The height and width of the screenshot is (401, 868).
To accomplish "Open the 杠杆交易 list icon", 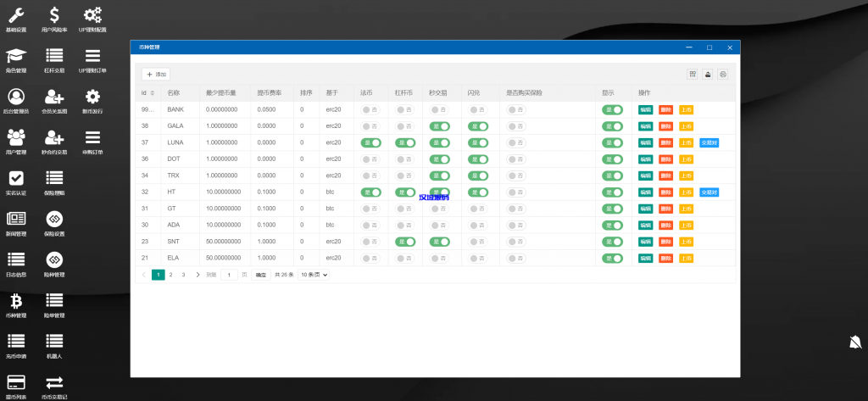I will [x=54, y=56].
